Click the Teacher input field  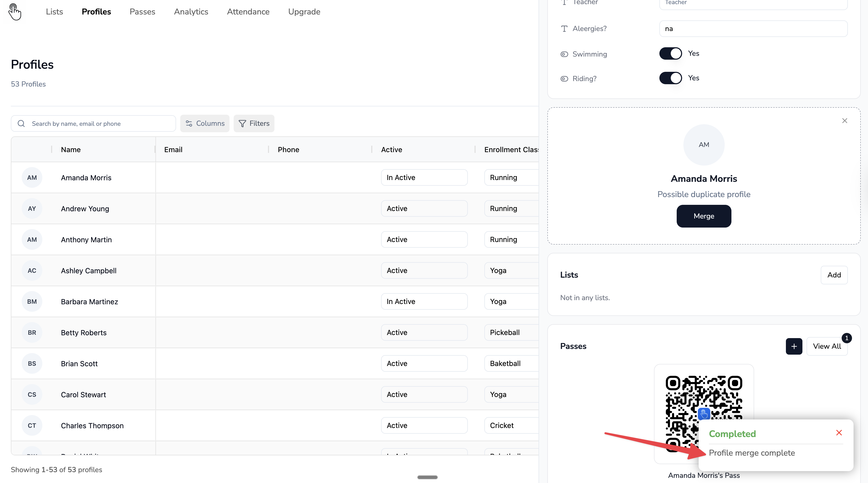point(753,4)
